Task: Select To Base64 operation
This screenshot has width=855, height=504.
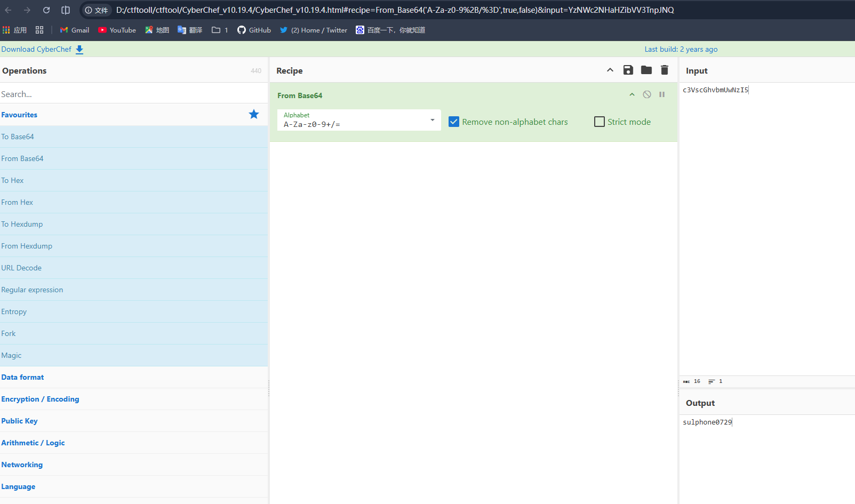Action: (134, 137)
